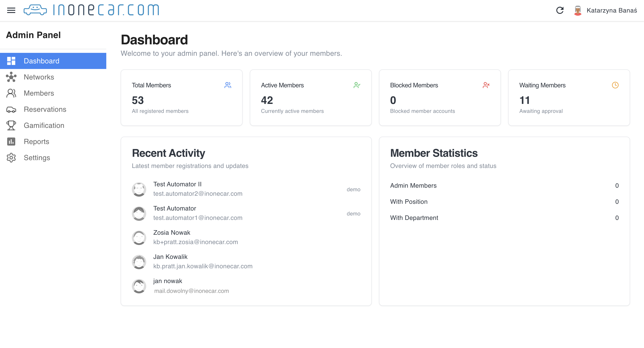Click Waiting Members clock icon
644x348 pixels.
click(x=615, y=85)
